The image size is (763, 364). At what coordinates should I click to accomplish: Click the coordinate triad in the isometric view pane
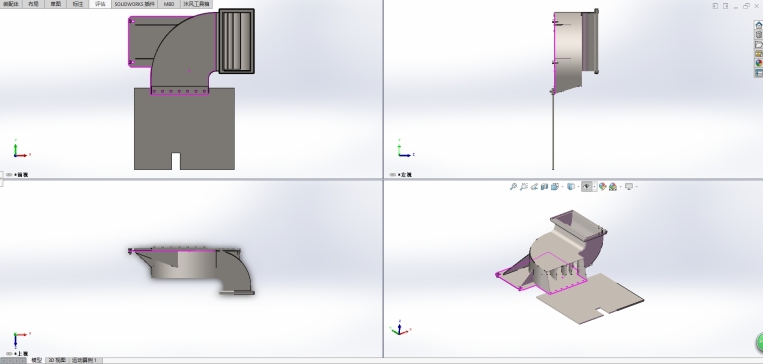tap(400, 329)
